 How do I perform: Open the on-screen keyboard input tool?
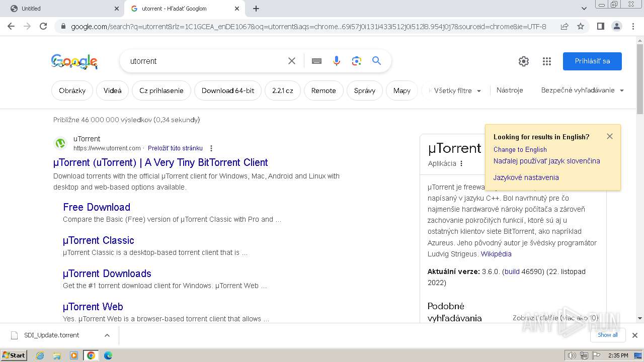click(316, 61)
